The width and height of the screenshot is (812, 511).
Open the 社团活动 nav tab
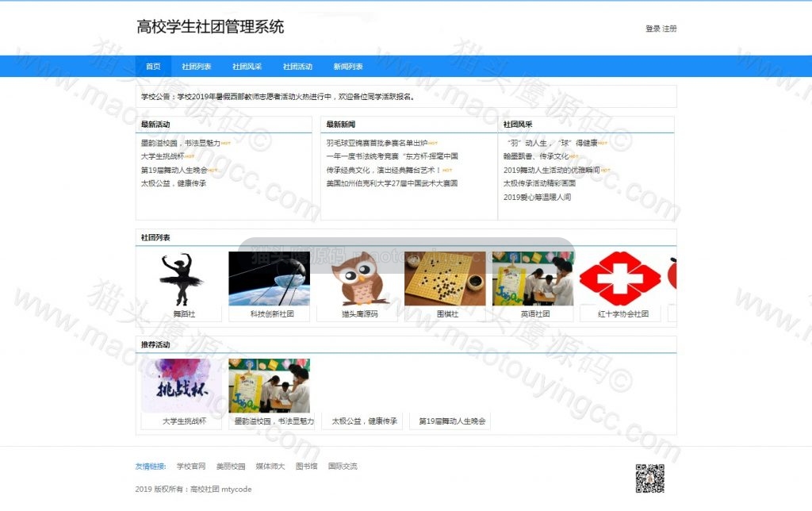[x=298, y=67]
